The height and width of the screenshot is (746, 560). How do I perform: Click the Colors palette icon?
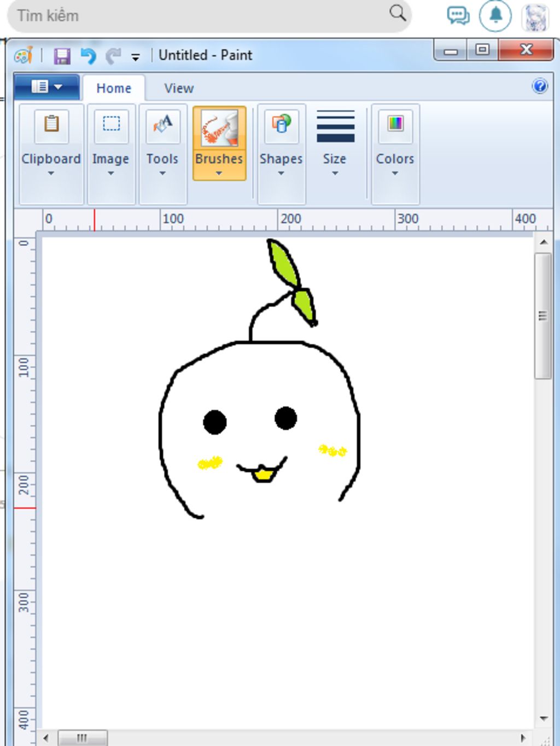tap(394, 125)
